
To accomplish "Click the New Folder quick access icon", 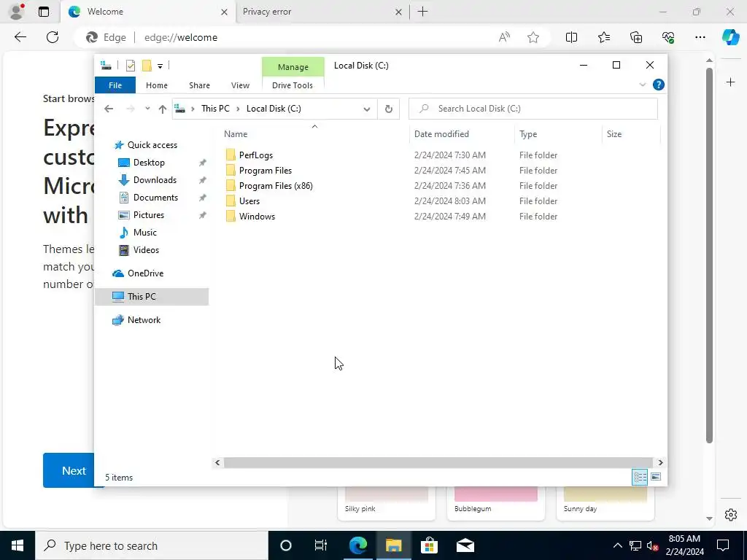I will coord(147,66).
